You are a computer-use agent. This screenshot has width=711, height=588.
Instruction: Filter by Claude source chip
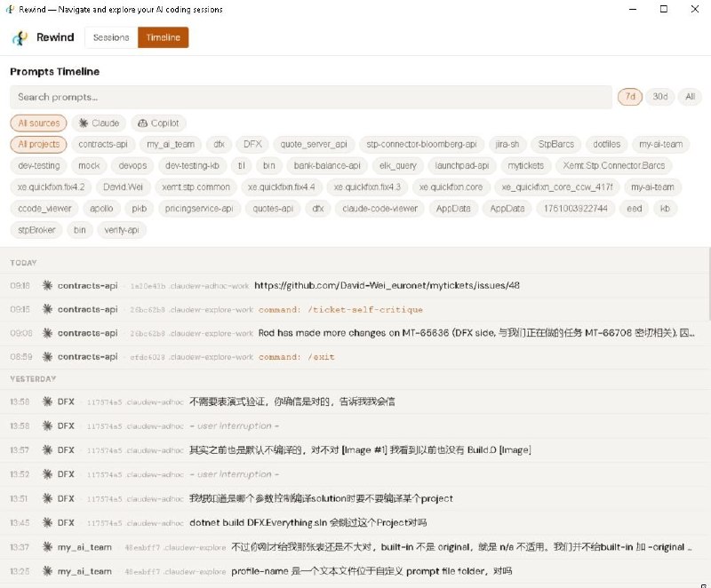coord(99,123)
